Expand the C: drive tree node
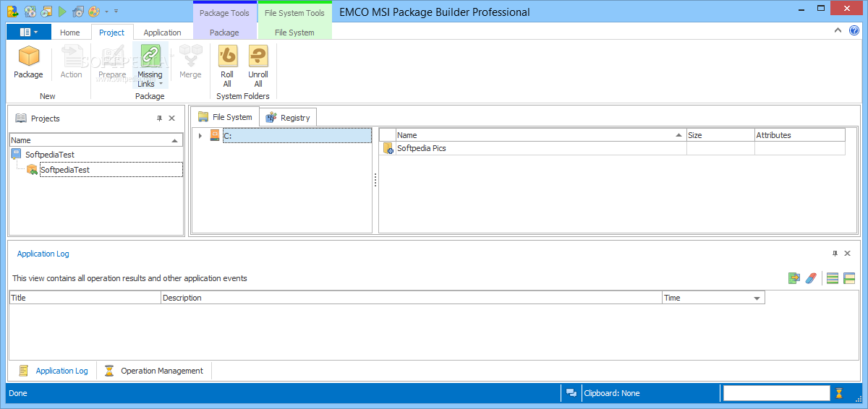Viewport: 868px width, 409px height. point(200,135)
